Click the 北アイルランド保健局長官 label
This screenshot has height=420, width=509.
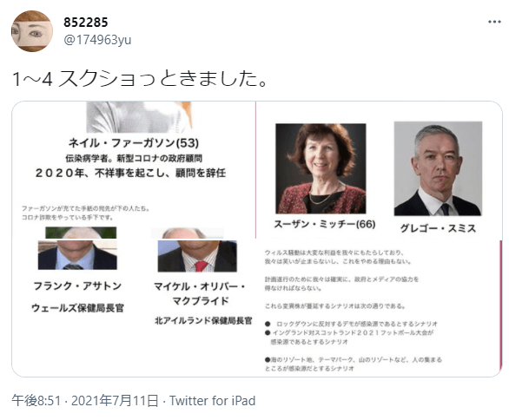203,320
